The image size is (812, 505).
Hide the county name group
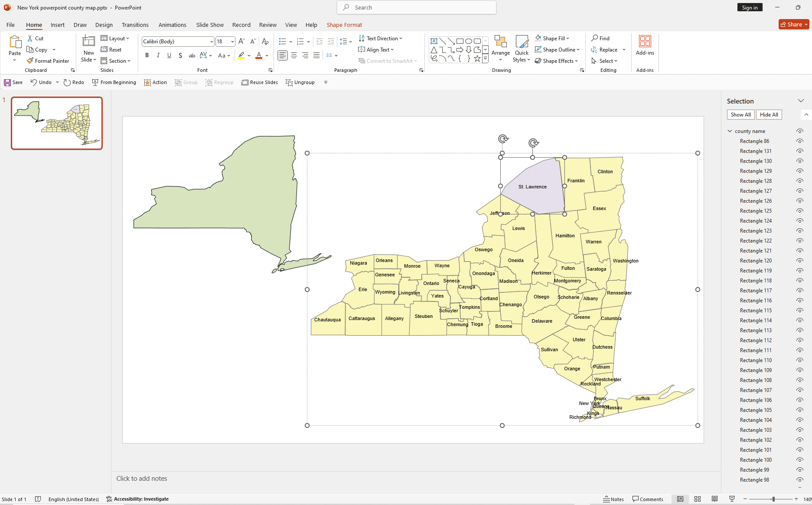click(x=800, y=131)
